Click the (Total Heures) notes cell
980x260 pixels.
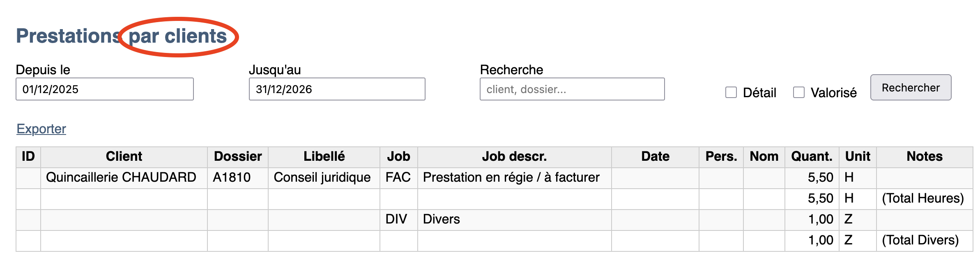tap(922, 198)
